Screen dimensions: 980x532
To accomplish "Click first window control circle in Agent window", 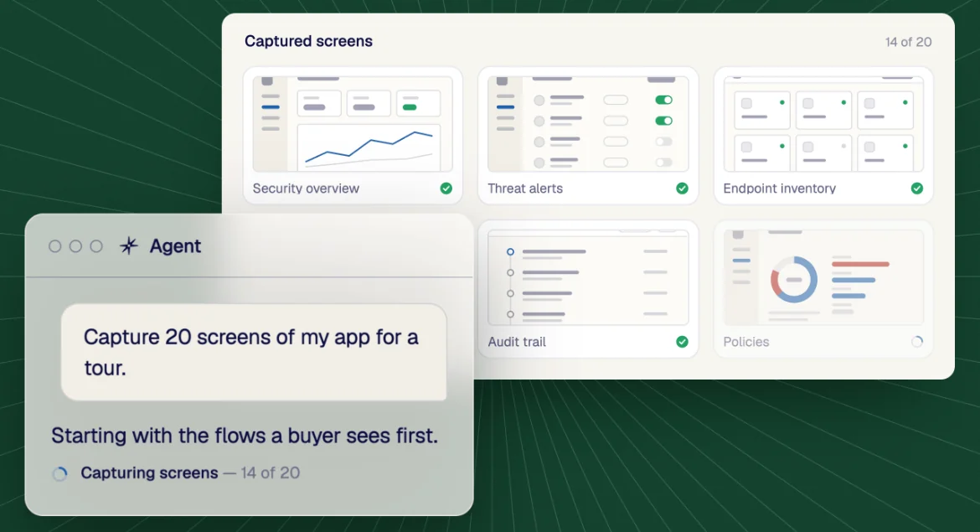I will pos(55,246).
